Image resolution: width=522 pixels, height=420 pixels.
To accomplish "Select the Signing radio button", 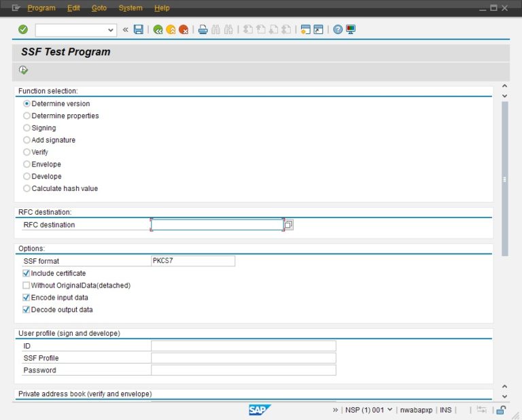I will pyautogui.click(x=27, y=128).
